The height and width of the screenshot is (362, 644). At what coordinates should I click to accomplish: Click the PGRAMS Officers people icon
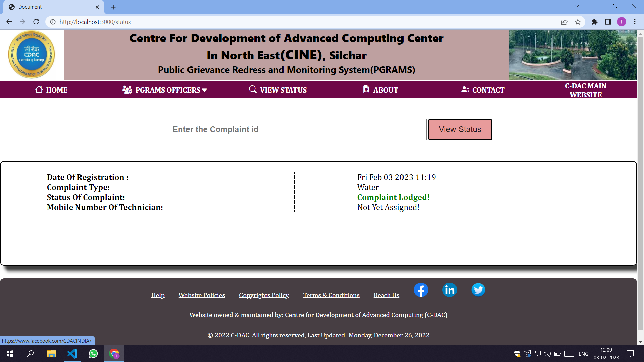click(x=127, y=90)
